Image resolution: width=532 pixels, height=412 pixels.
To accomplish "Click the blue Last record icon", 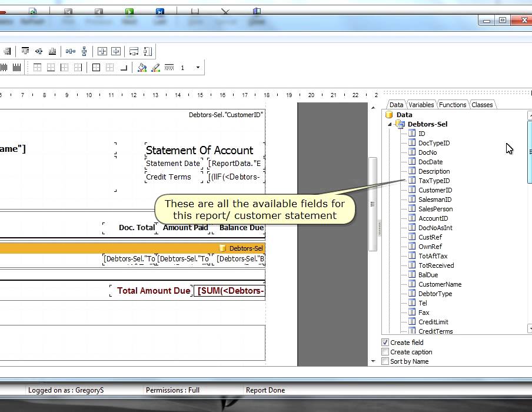I will 160,12.
